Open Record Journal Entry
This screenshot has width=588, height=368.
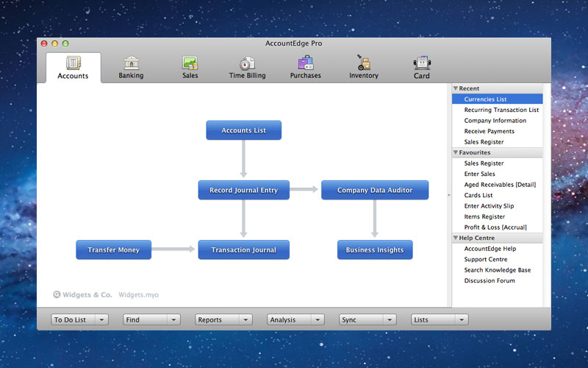tap(244, 190)
